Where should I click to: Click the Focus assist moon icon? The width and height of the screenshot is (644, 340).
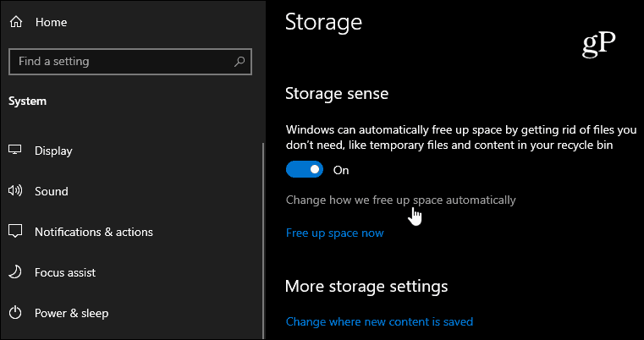pos(15,272)
